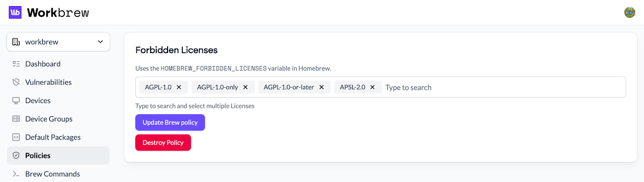
Task: Click the red Destroy Policy button
Action: (163, 143)
